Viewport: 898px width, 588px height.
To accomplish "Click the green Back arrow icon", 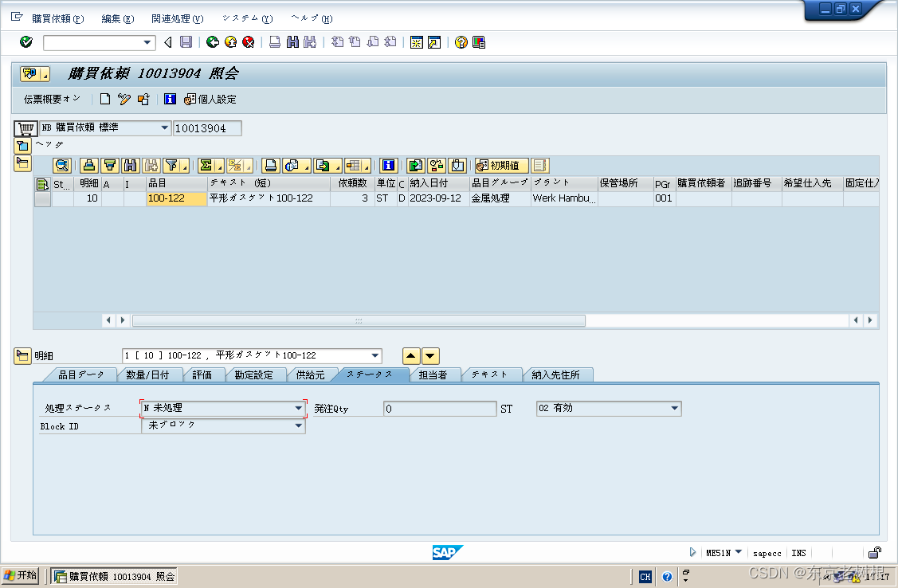I will [212, 42].
